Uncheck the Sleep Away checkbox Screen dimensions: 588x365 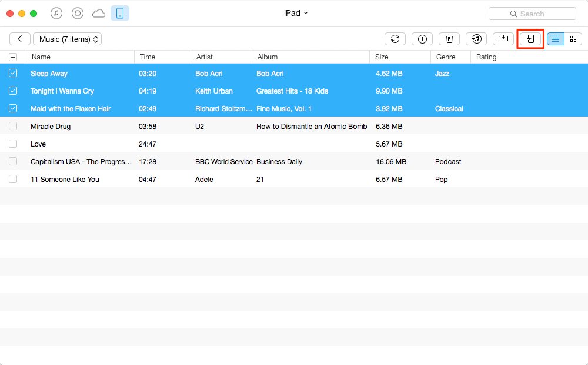click(13, 73)
